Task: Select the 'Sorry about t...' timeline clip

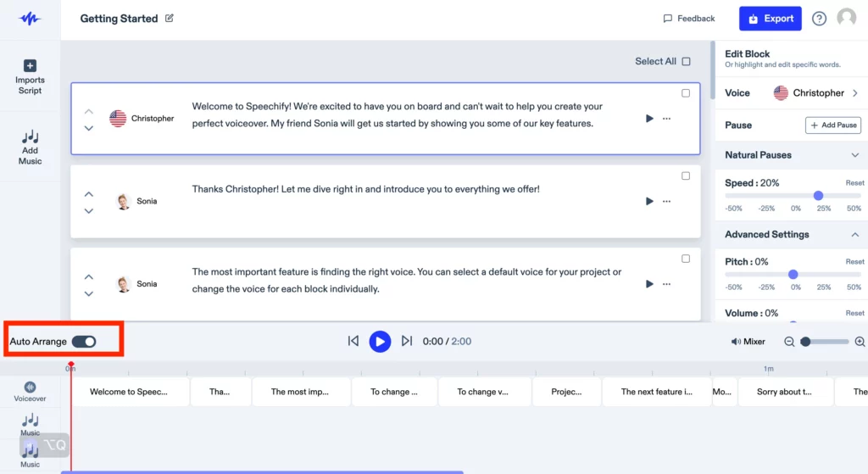Action: [x=784, y=392]
